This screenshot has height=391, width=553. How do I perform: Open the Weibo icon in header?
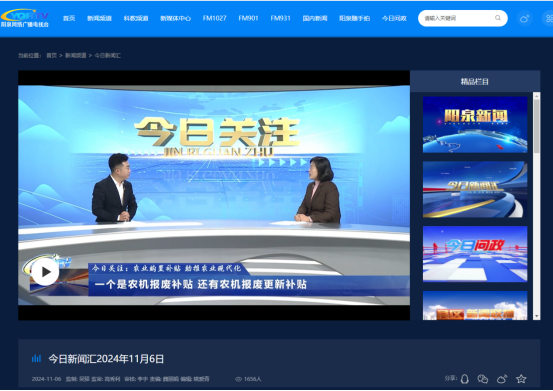click(x=524, y=18)
